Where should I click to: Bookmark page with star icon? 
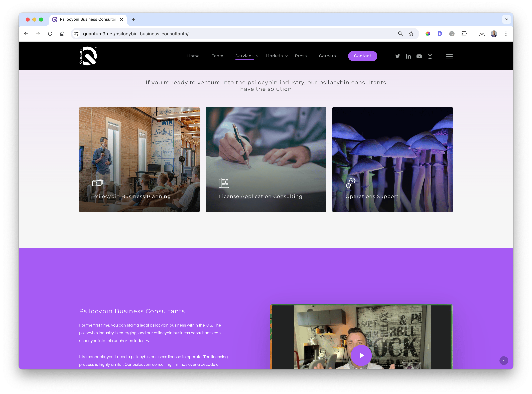click(x=411, y=34)
